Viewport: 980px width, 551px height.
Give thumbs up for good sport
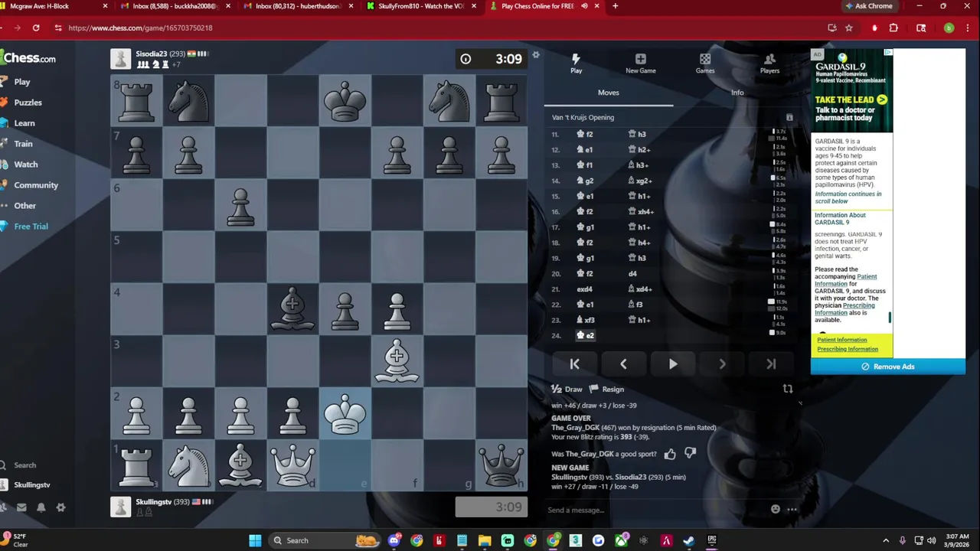[x=670, y=454]
